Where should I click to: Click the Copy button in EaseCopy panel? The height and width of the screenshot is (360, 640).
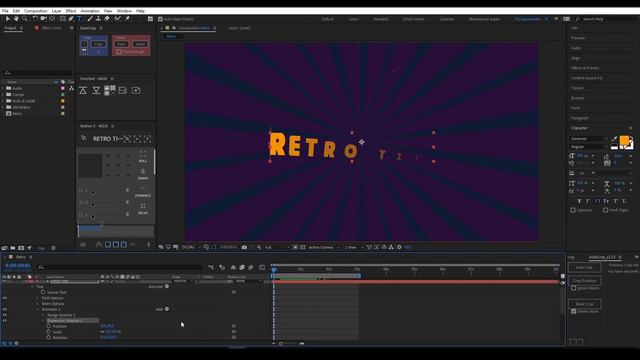(98, 44)
